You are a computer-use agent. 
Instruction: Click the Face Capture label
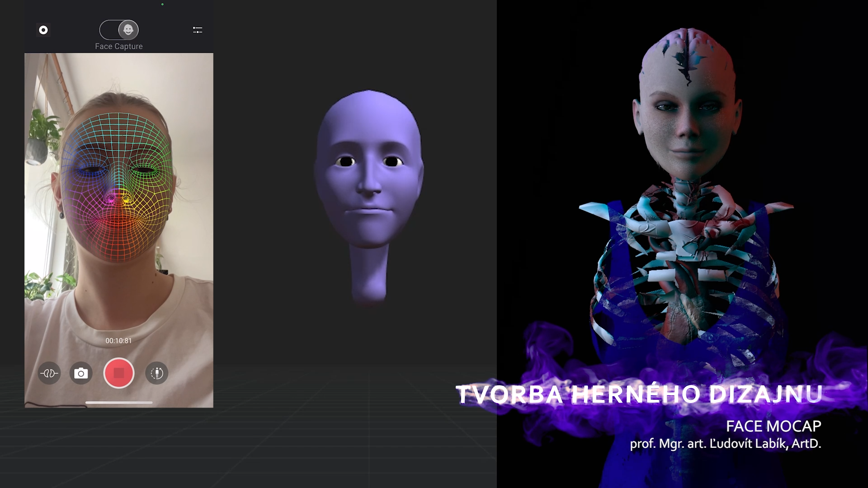[x=118, y=47]
